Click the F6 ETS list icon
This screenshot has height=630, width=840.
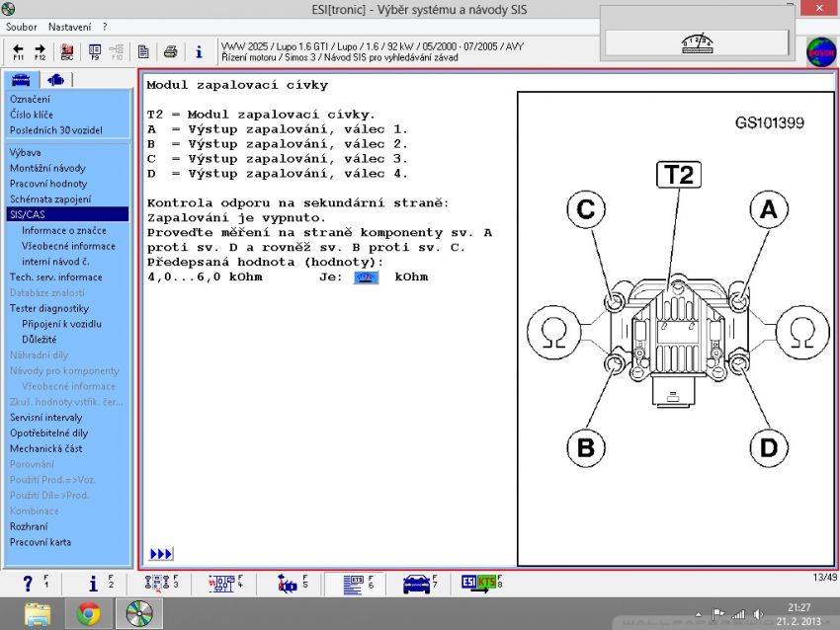[354, 585]
